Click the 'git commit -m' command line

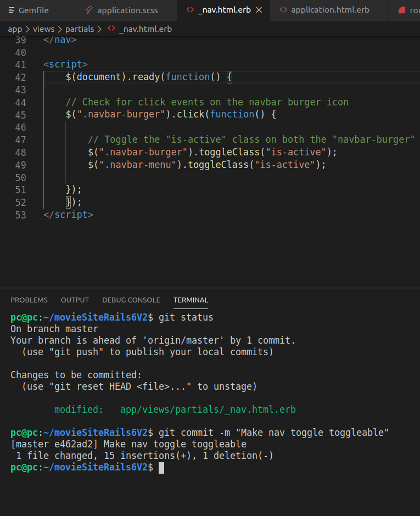[x=273, y=433]
